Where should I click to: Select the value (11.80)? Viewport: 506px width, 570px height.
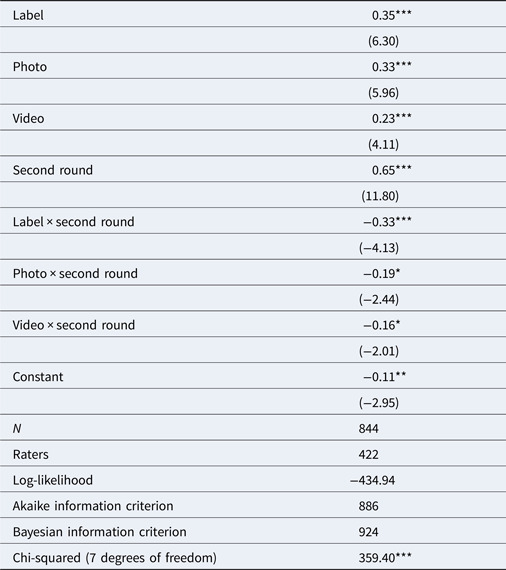click(380, 196)
